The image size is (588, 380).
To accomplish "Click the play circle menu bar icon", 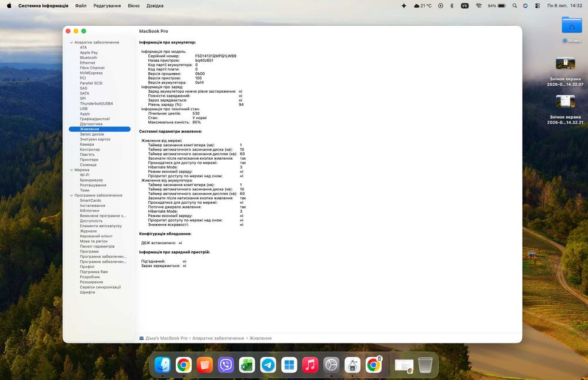I will tap(440, 6).
